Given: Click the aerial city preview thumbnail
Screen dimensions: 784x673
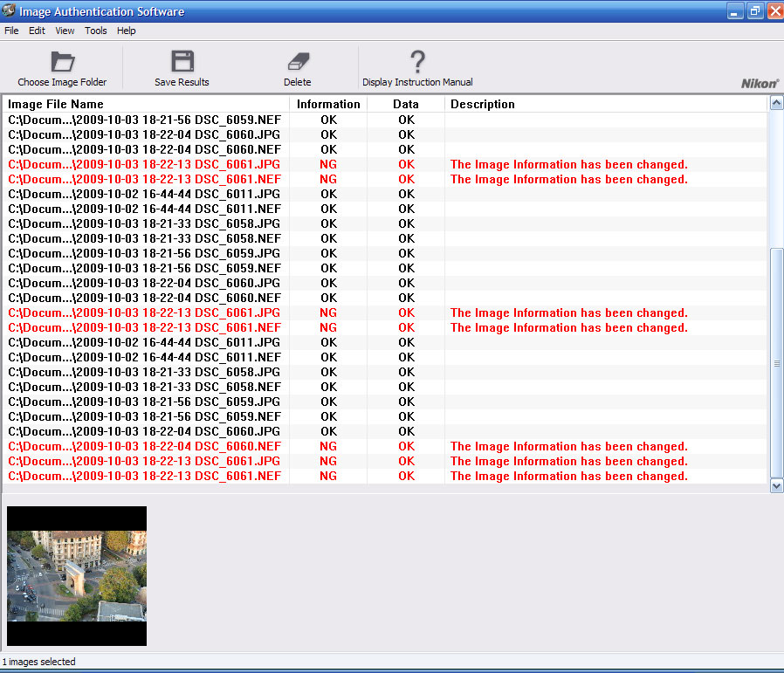Looking at the screenshot, I should pyautogui.click(x=77, y=576).
